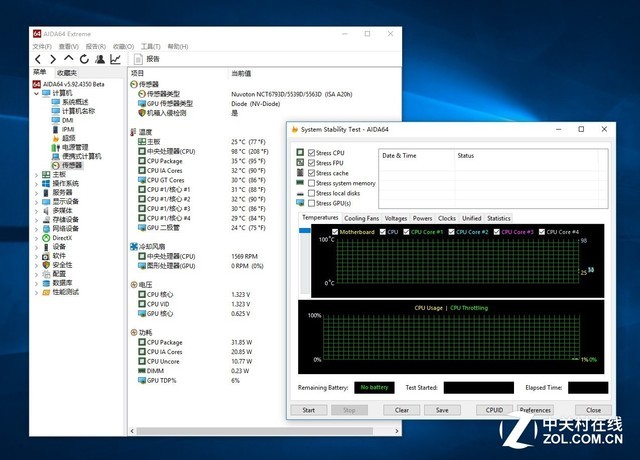Click the graph chart toolbar icon

(x=115, y=59)
